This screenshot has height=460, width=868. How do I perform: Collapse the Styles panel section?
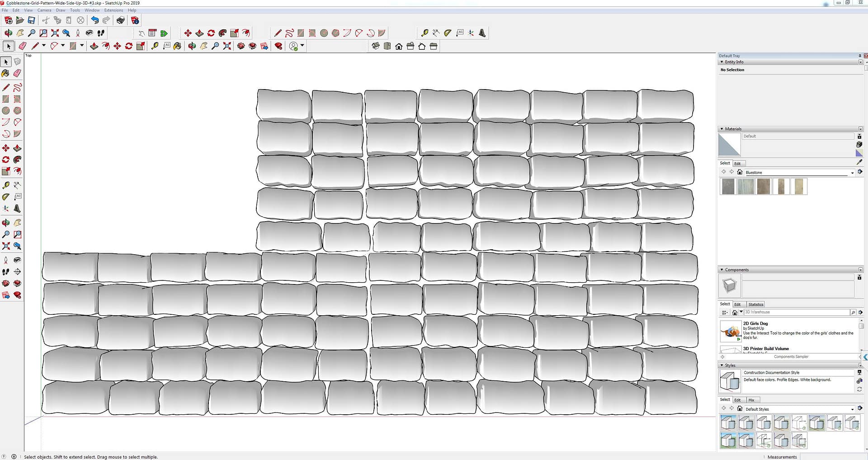(722, 365)
